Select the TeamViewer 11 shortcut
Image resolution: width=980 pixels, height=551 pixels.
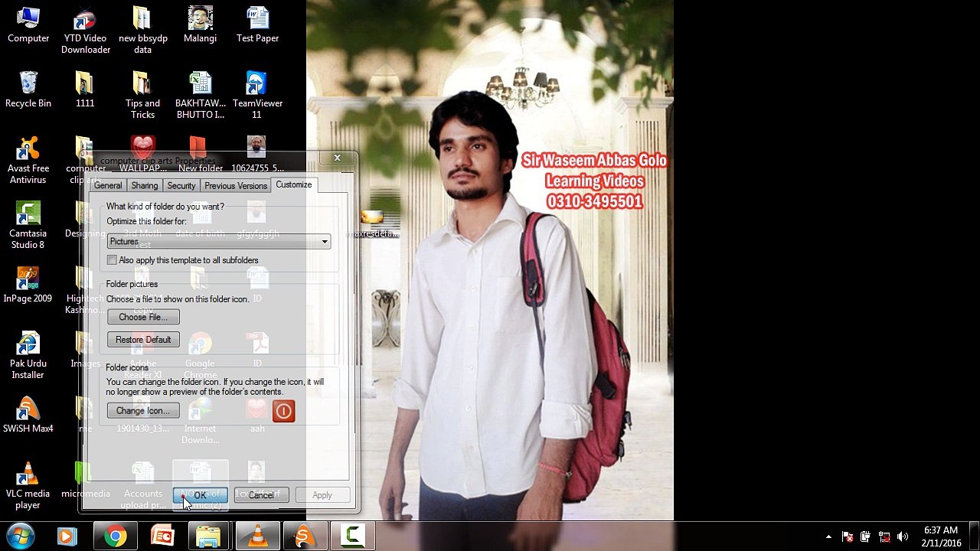pos(257,96)
